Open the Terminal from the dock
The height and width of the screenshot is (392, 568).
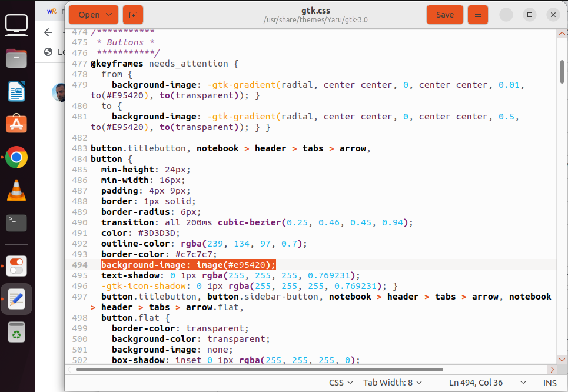point(16,222)
